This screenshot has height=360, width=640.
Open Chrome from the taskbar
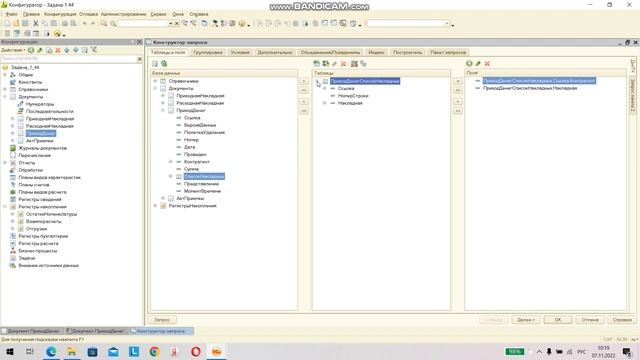point(154,351)
